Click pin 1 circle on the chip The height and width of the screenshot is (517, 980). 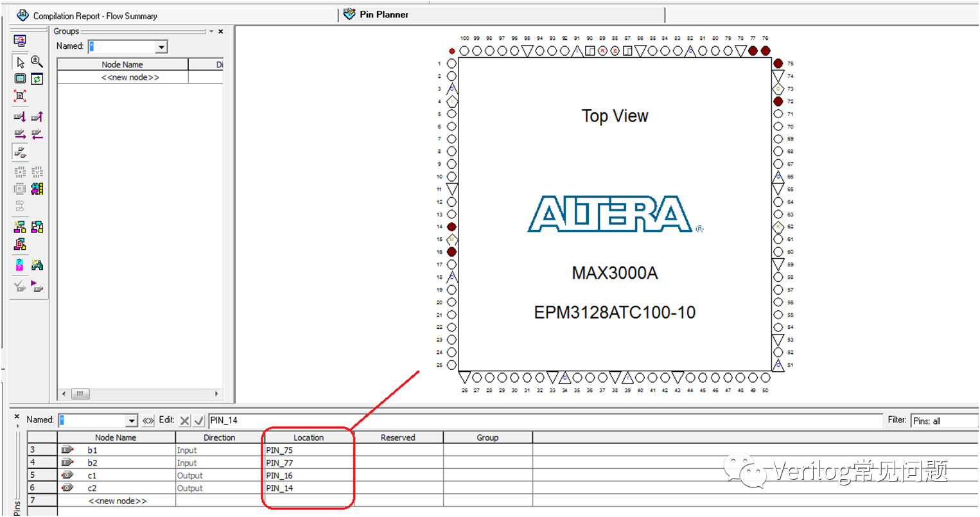[x=451, y=64]
